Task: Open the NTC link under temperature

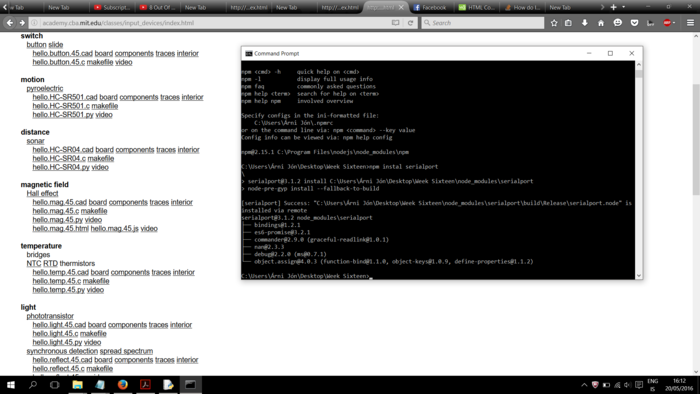Action: (x=33, y=263)
